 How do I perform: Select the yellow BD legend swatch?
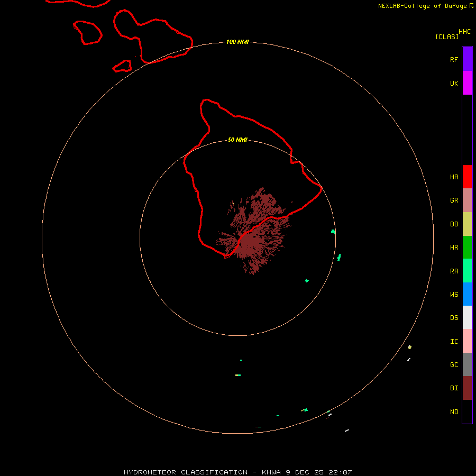point(467,224)
